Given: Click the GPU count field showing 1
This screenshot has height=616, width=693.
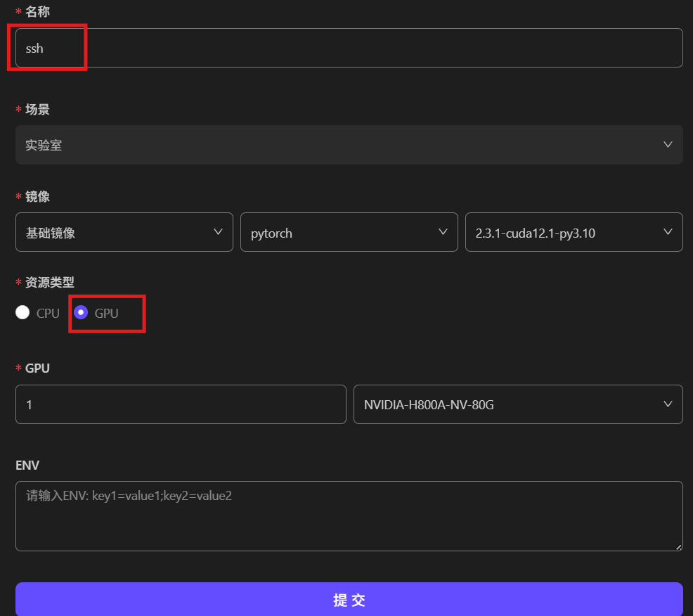Looking at the screenshot, I should click(181, 404).
